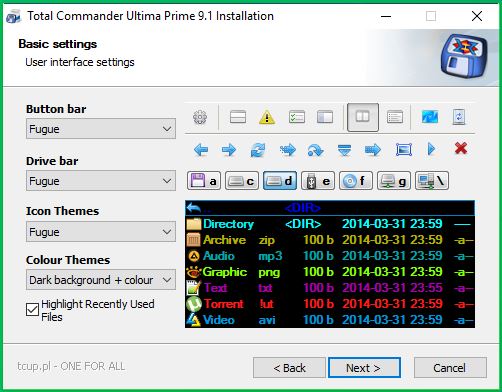Click the parent directory row with back arrow
Image resolution: width=502 pixels, height=392 pixels.
(x=330, y=208)
